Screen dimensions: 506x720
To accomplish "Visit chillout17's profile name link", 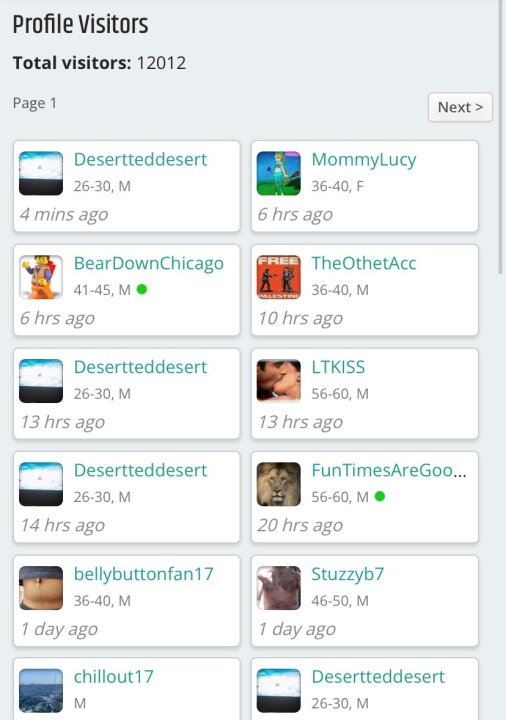I will coord(113,676).
